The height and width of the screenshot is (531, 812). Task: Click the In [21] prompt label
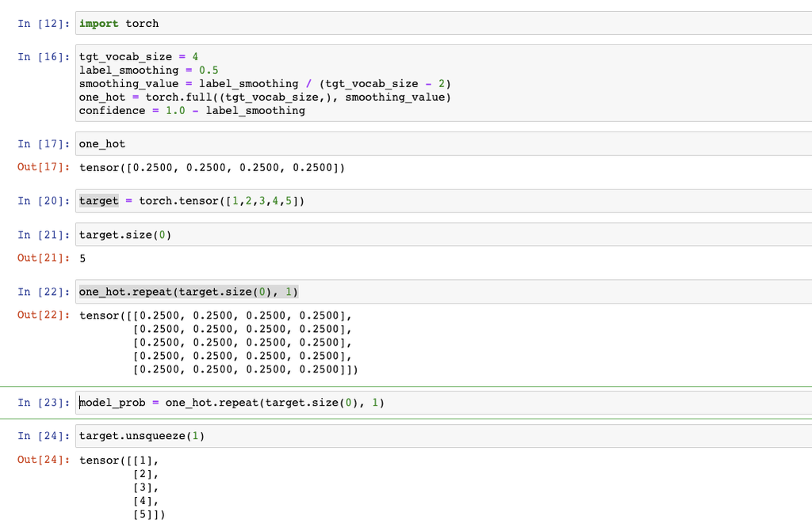[44, 235]
